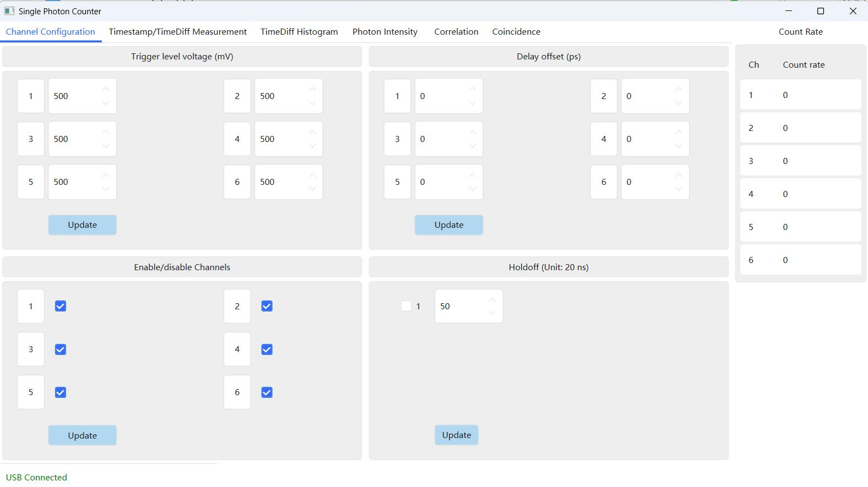Decrease delay offset for channel 6
868x487 pixels.
click(x=679, y=189)
